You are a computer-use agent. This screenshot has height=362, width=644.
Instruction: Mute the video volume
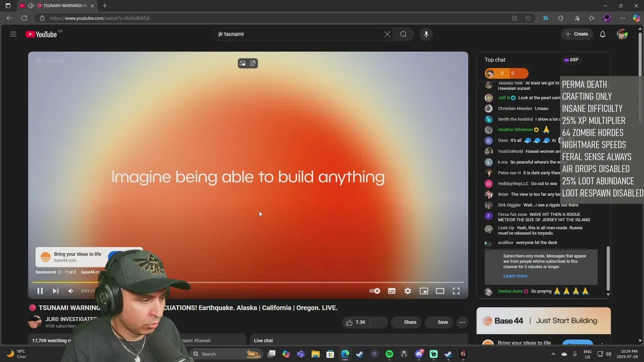pyautogui.click(x=71, y=291)
